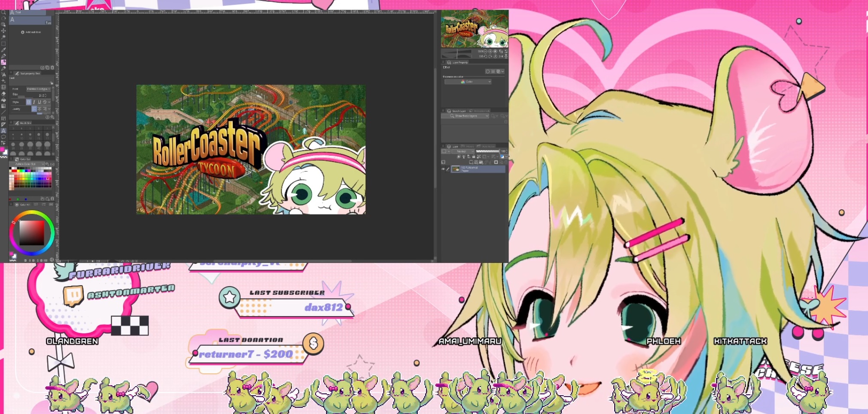
Task: Select the Auto select magic wand tool
Action: pos(3,36)
